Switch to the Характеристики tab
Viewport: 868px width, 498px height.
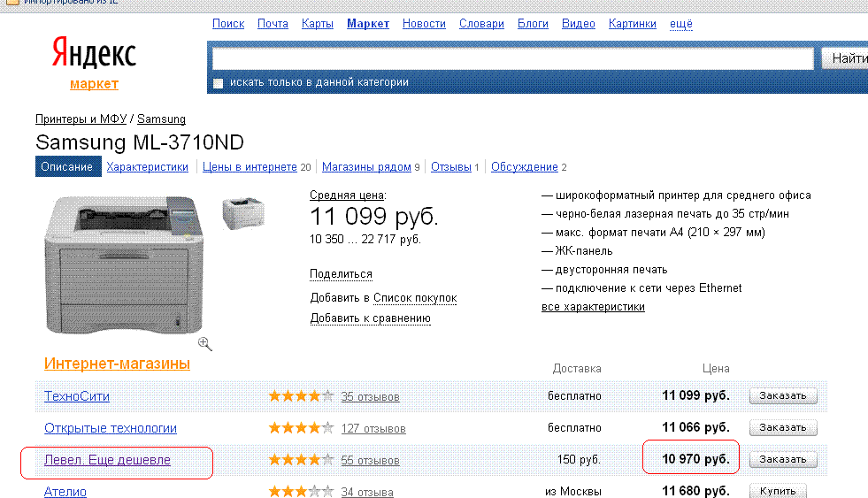coord(147,166)
